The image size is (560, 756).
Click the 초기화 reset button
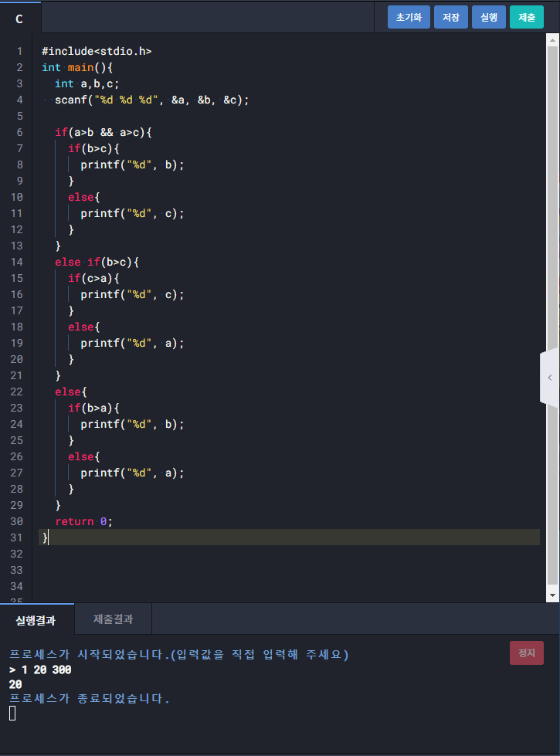click(x=409, y=17)
